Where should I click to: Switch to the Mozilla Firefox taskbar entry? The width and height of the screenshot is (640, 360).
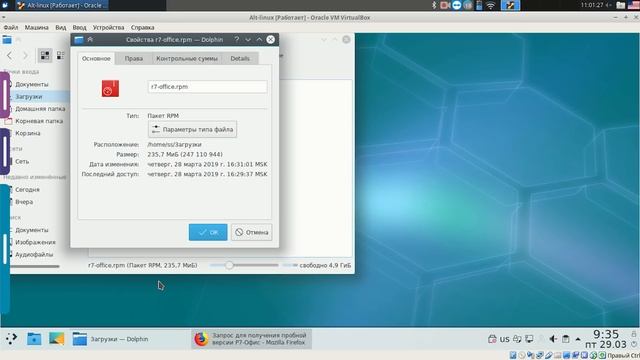coord(251,339)
